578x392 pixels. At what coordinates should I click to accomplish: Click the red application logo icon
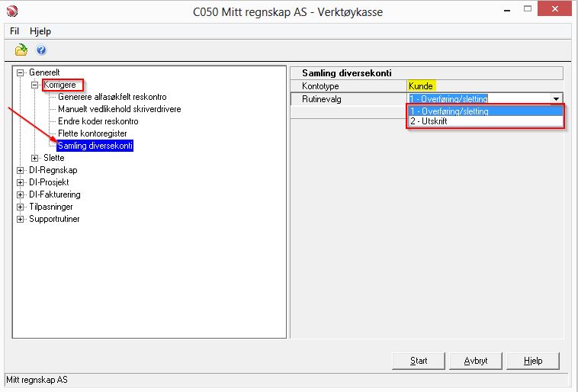tap(12, 11)
